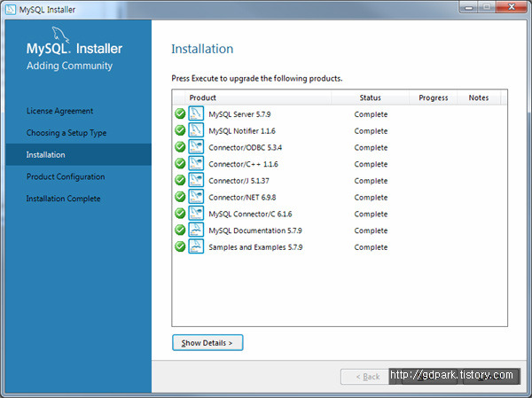Click the MySQL Documentation 5.7.9 product icon
Image resolution: width=532 pixels, height=398 pixels.
196,230
